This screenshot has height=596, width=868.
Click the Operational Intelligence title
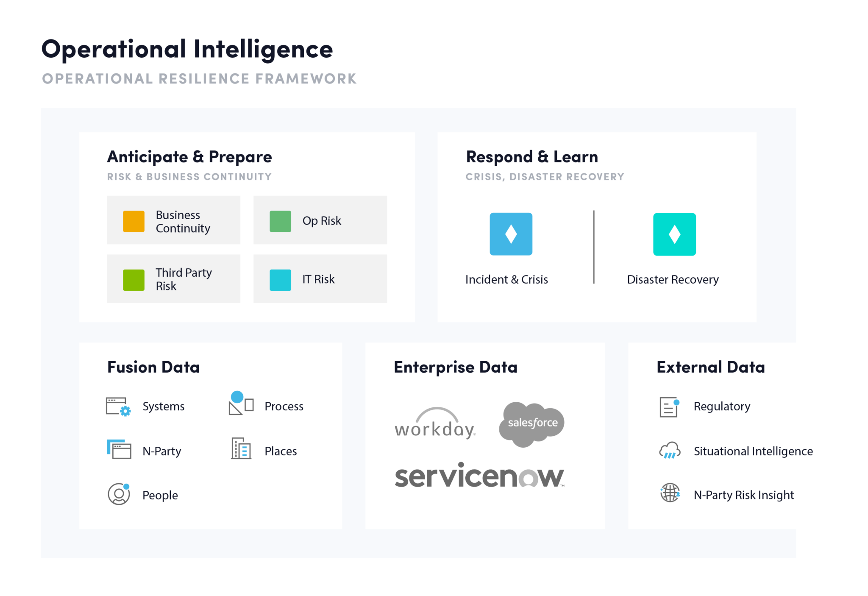click(187, 49)
